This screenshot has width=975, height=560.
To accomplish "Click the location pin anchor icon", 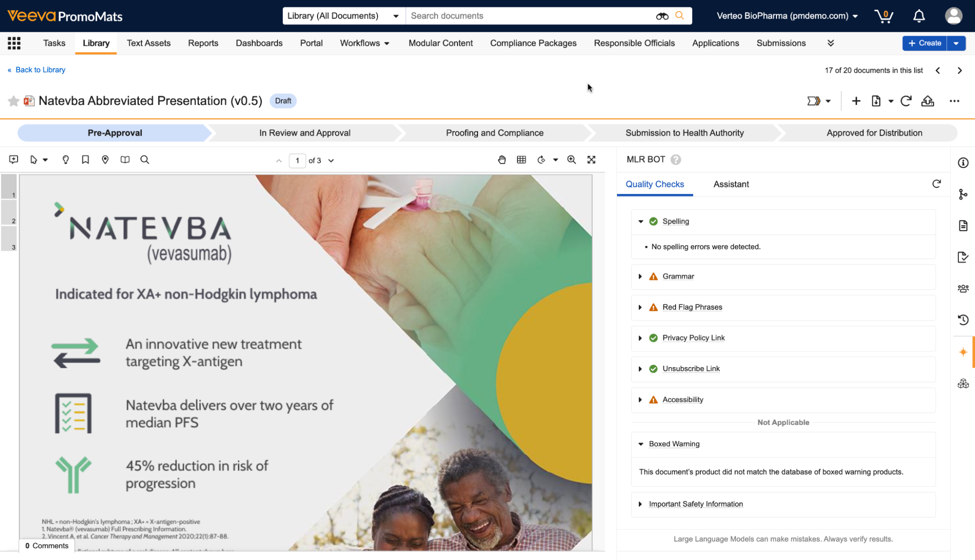I will coord(105,160).
